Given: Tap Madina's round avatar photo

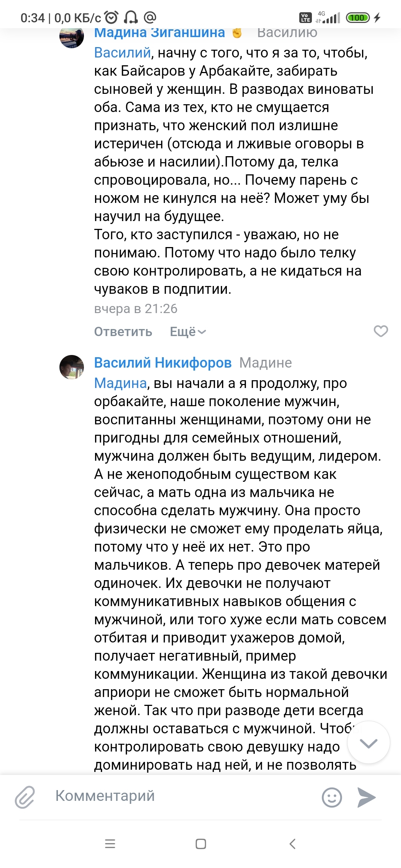Looking at the screenshot, I should [x=72, y=36].
